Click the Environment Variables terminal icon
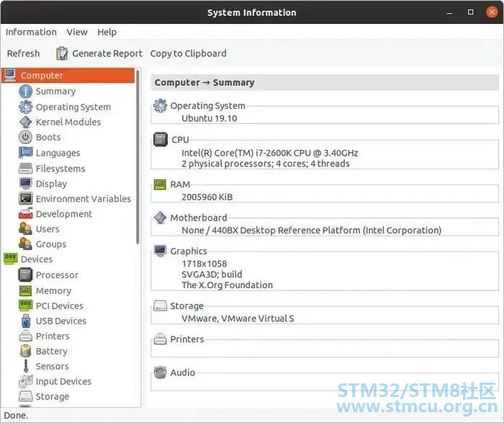The height and width of the screenshot is (423, 504). [25, 198]
